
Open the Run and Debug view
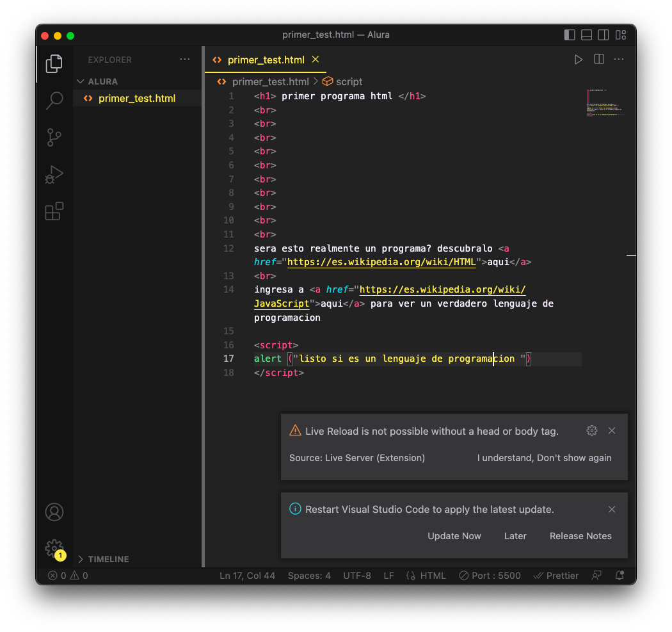[54, 175]
